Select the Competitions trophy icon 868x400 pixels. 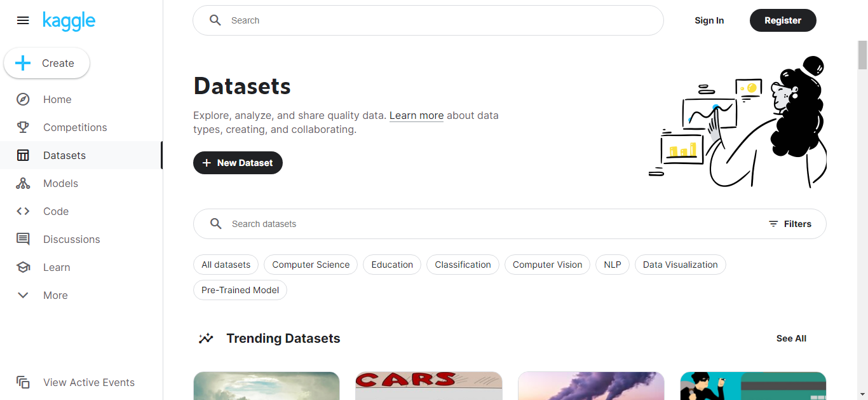pos(23,127)
